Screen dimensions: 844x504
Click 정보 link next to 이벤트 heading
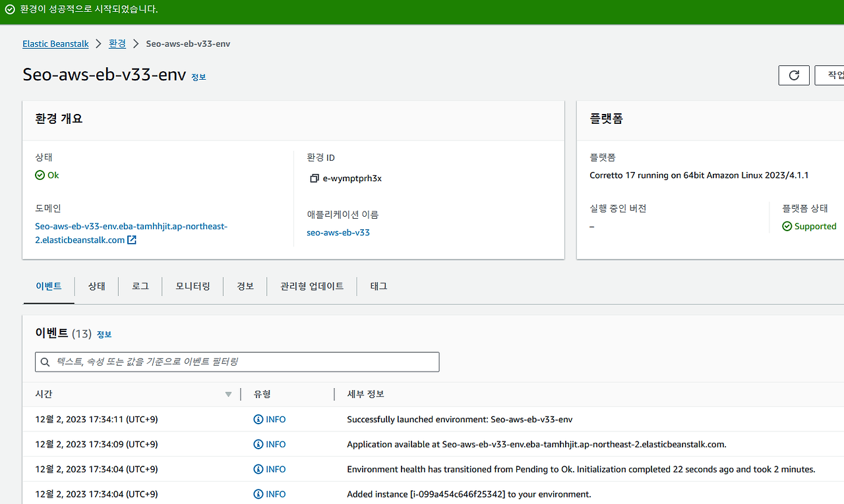click(104, 335)
